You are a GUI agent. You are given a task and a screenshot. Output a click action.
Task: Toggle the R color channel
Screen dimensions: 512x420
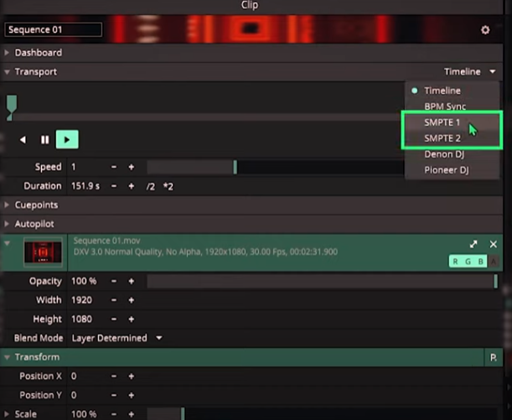coord(457,262)
